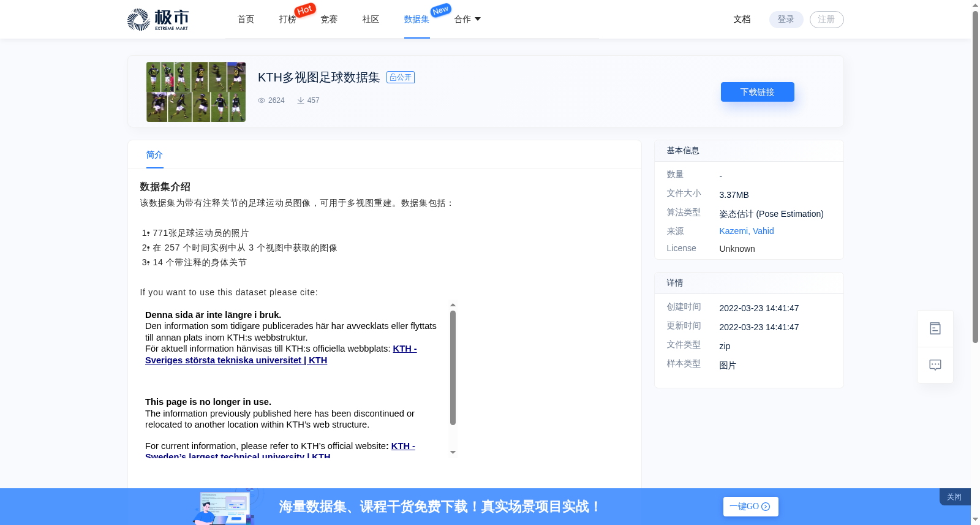The image size is (980, 525).
Task: Click the banner illustration graphic
Action: tap(225, 507)
